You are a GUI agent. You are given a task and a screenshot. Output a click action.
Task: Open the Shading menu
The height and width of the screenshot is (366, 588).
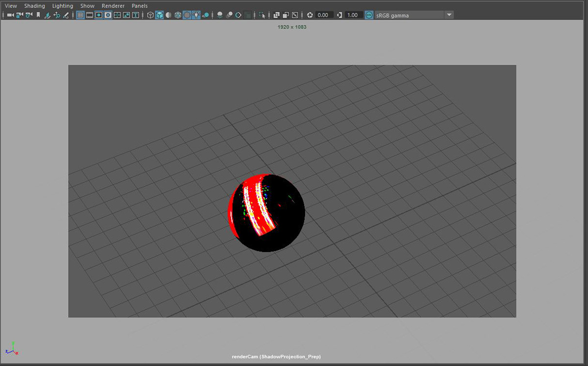34,6
